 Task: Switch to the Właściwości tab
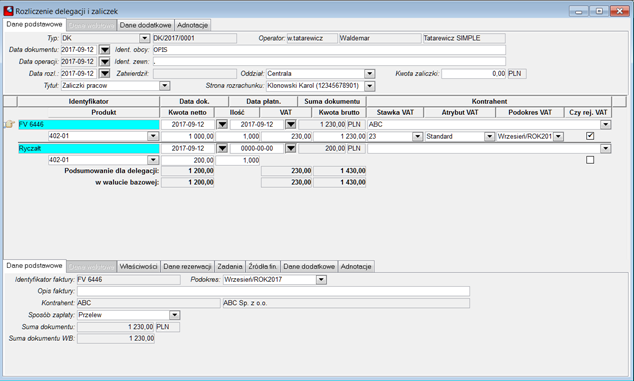click(138, 267)
